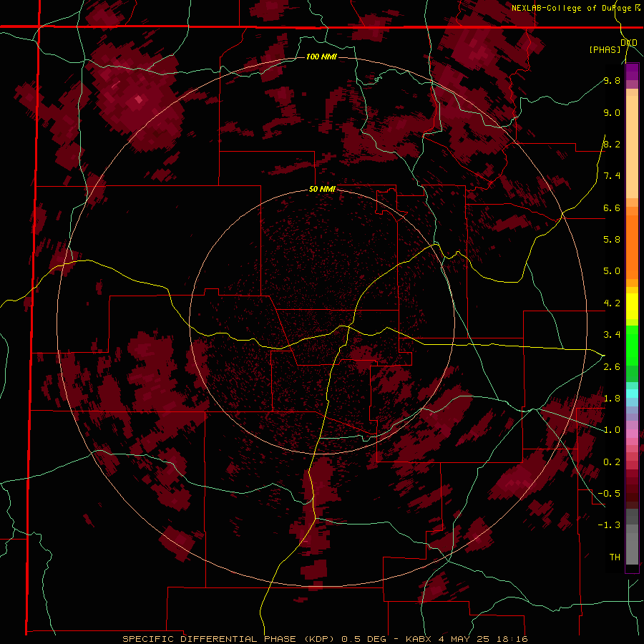Pick the peach segment of the color bar

coord(632,148)
